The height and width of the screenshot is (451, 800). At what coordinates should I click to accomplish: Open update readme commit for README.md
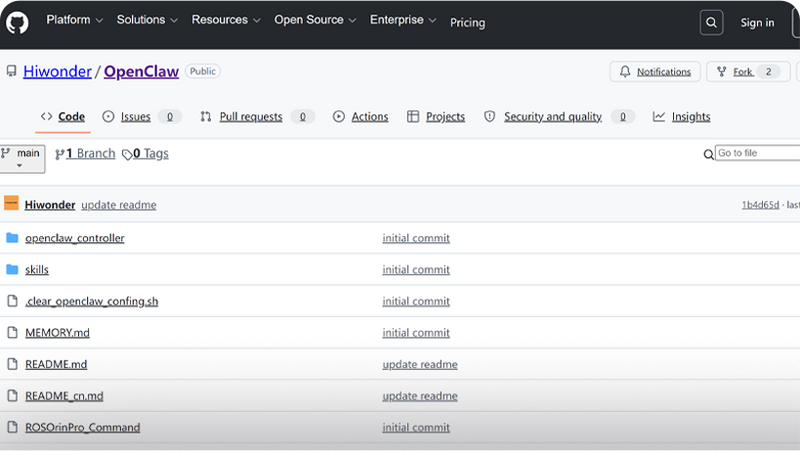tap(420, 364)
